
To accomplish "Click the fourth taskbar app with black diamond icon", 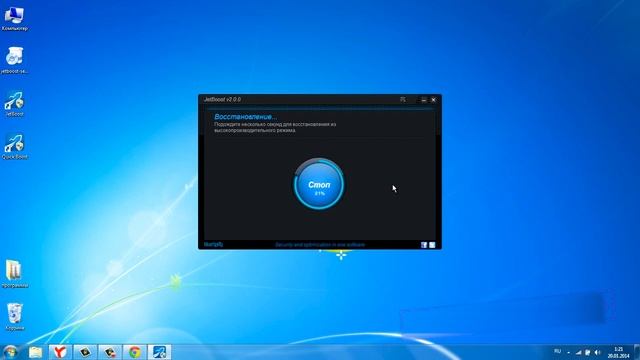I will (x=85, y=352).
